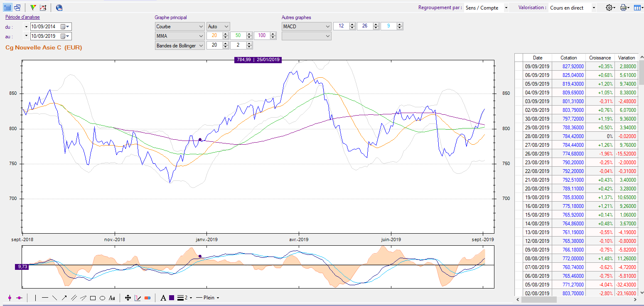
Task: Click the cascading windows icon
Action: [x=17, y=7]
